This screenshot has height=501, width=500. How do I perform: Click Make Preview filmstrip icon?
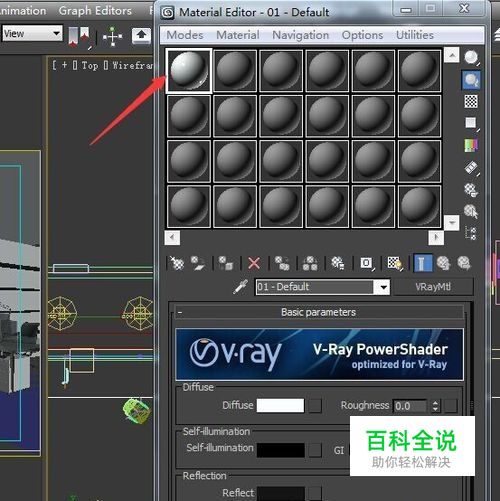coord(471,168)
